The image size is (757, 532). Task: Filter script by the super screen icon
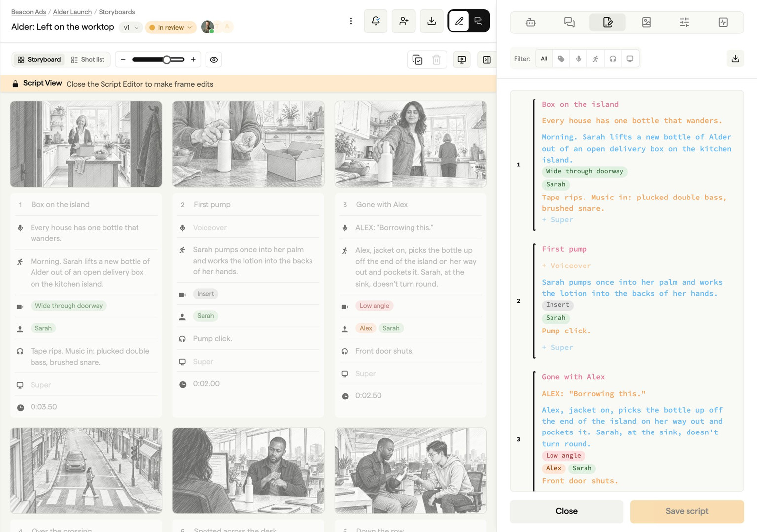(630, 59)
